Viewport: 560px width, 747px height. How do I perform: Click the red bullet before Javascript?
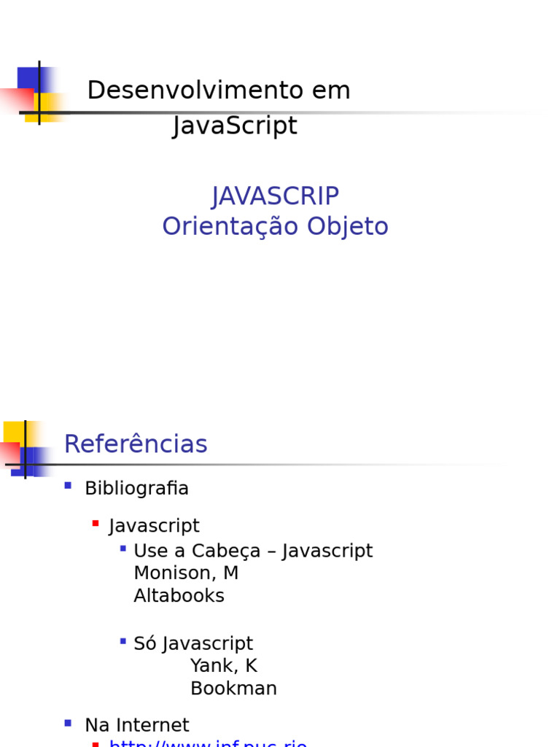(96, 523)
